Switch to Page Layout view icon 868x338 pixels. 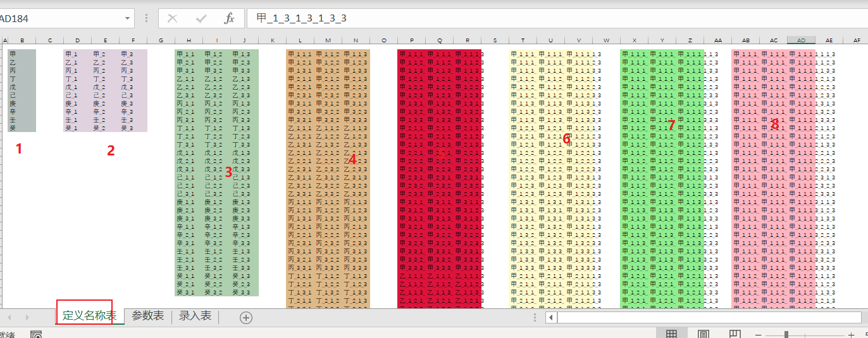pos(704,334)
